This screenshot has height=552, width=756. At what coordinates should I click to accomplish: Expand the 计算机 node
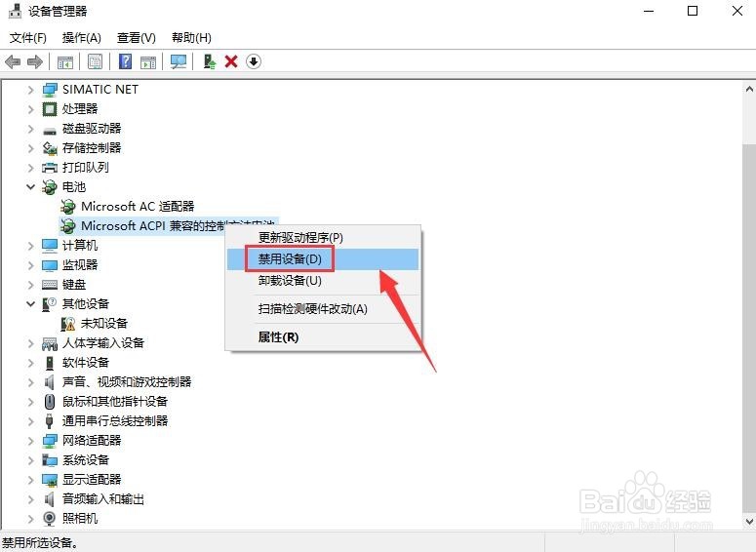click(31, 246)
